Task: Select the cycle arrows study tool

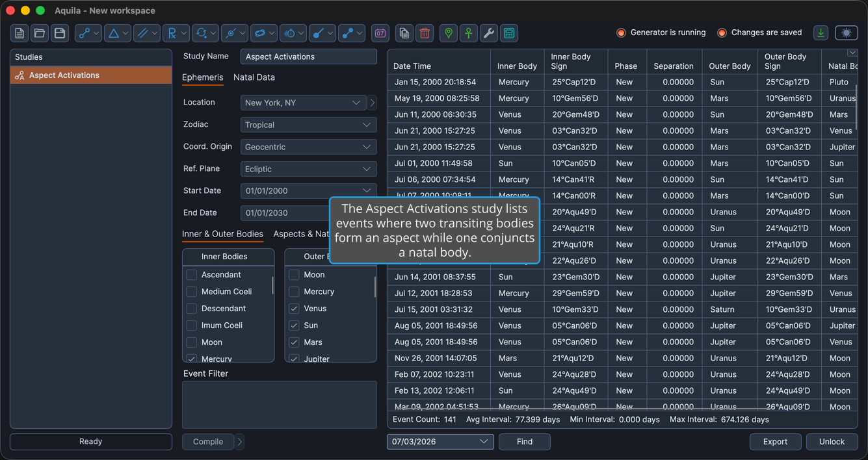Action: click(205, 33)
